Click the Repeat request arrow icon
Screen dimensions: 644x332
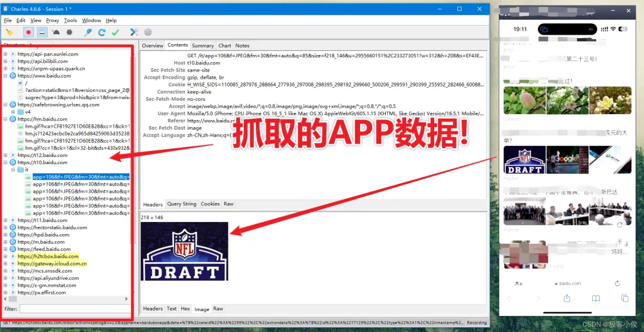[102, 32]
